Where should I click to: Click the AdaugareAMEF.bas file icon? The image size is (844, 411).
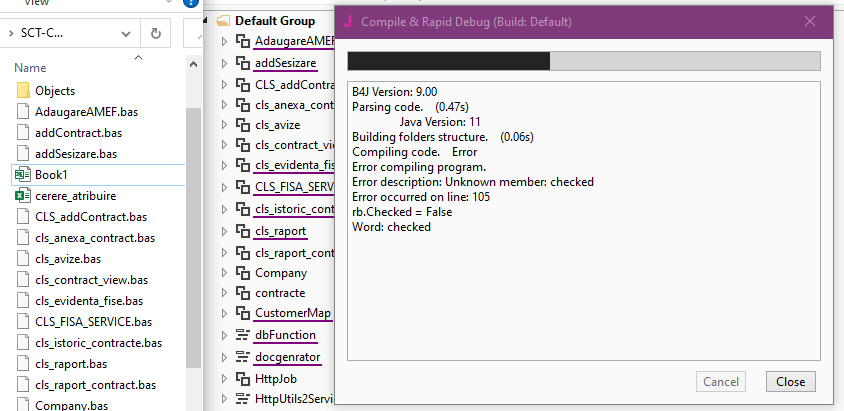pyautogui.click(x=23, y=112)
